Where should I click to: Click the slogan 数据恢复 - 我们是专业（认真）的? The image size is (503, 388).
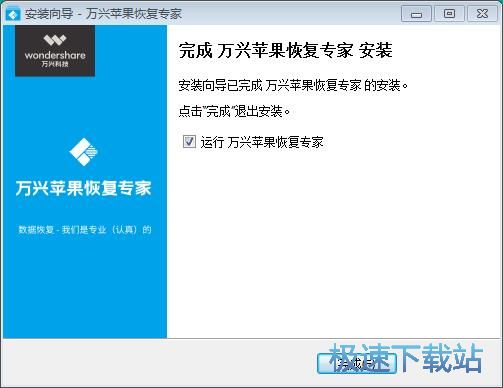pyautogui.click(x=85, y=229)
